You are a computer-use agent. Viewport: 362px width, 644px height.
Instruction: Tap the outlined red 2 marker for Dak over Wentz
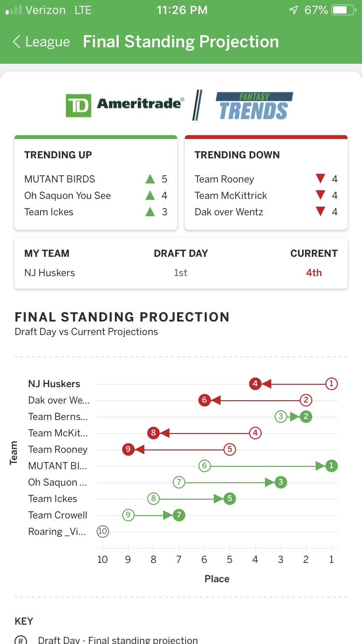point(306,400)
